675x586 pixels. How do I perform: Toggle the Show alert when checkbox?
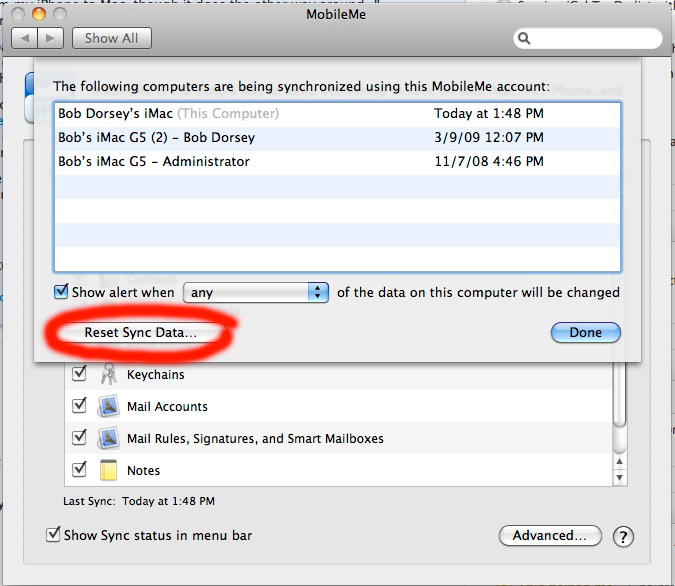pos(61,291)
